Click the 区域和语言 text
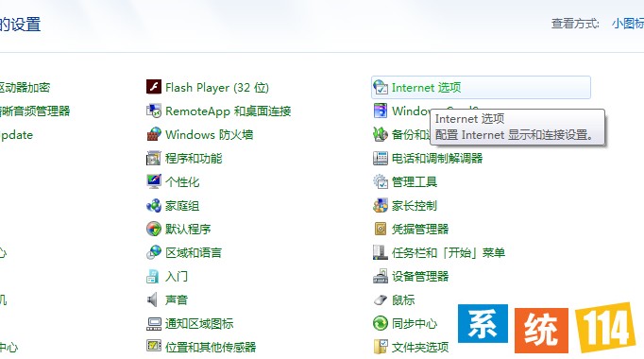 [194, 252]
